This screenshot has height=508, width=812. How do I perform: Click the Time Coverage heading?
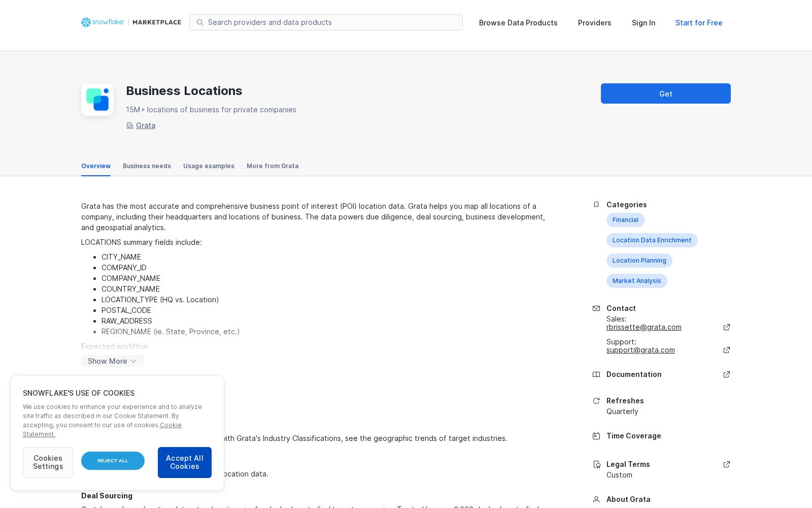[x=634, y=436]
